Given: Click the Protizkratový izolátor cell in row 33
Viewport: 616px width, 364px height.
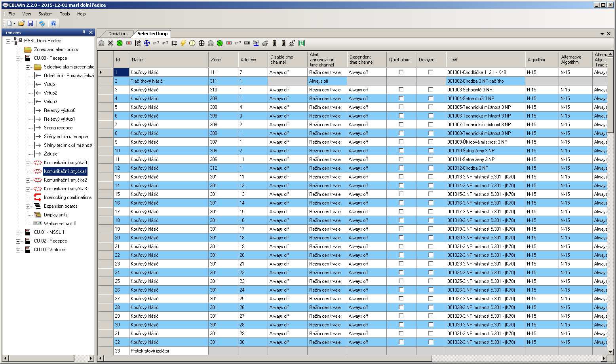Looking at the screenshot, I should click(x=169, y=351).
